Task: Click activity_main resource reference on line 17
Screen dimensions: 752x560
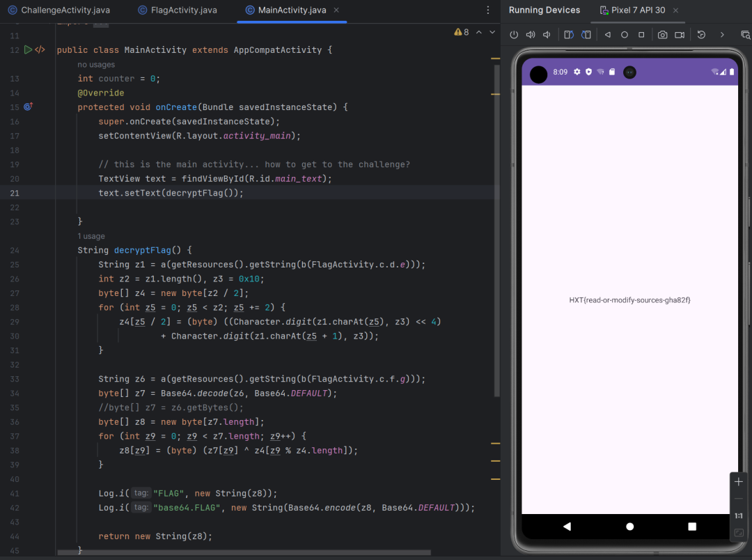Action: point(256,136)
